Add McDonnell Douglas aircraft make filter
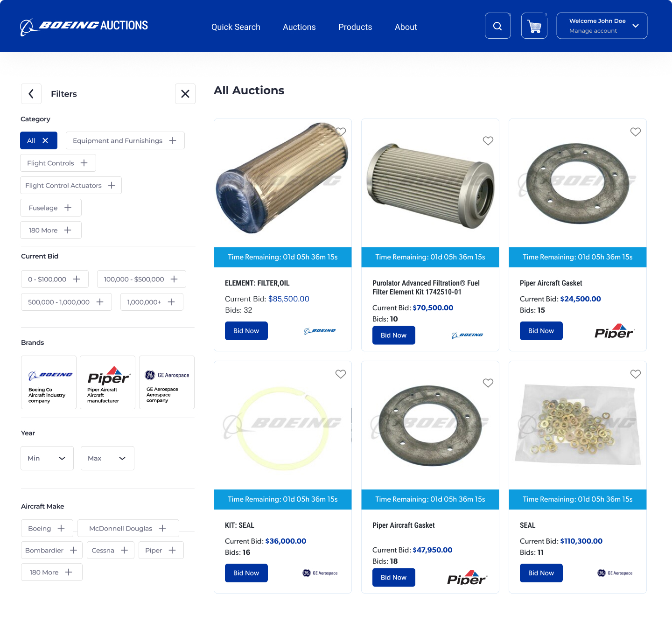The height and width of the screenshot is (629, 672). coord(128,528)
